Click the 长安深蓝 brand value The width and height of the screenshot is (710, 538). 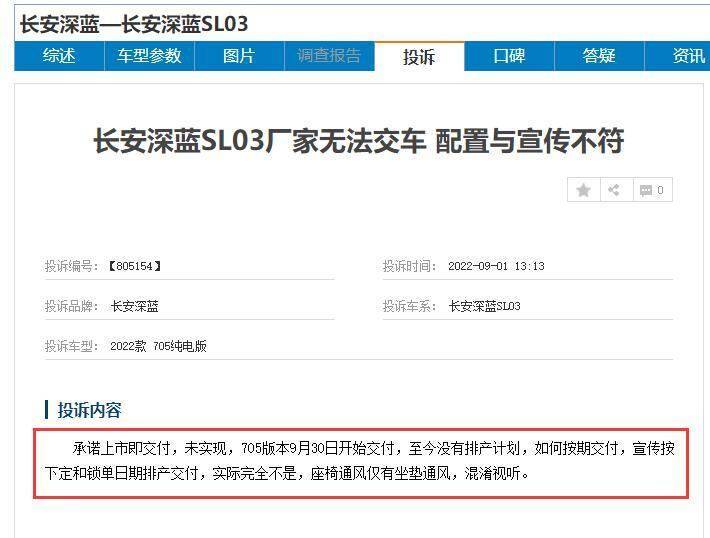click(134, 306)
